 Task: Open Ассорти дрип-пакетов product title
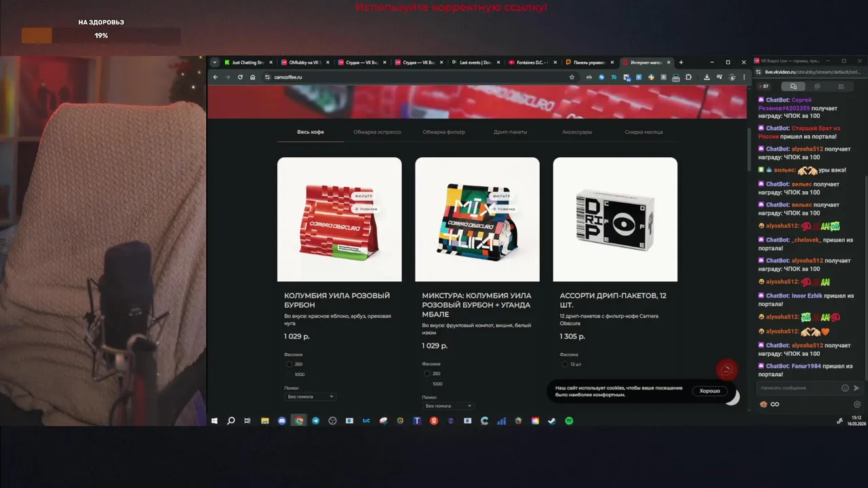coord(613,300)
